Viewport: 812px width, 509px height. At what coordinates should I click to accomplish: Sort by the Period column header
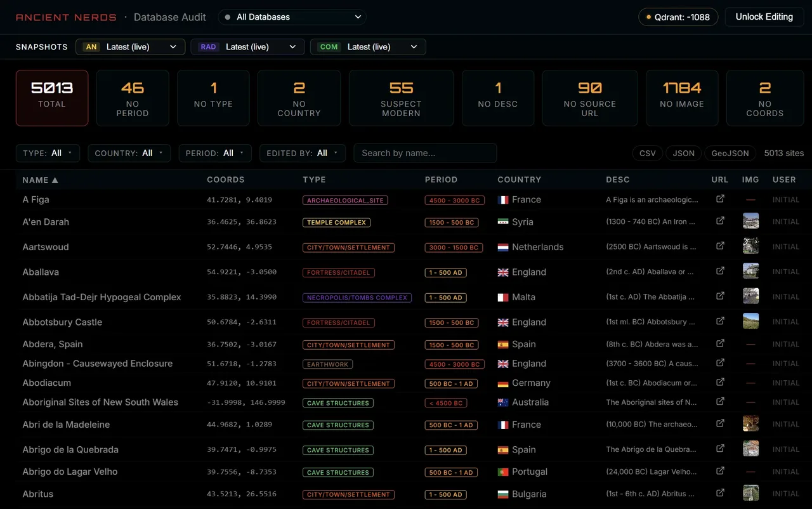tap(441, 180)
